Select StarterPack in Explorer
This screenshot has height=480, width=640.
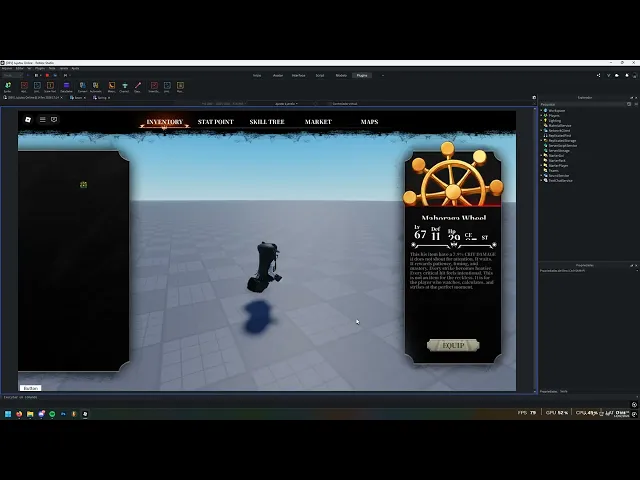coord(557,160)
